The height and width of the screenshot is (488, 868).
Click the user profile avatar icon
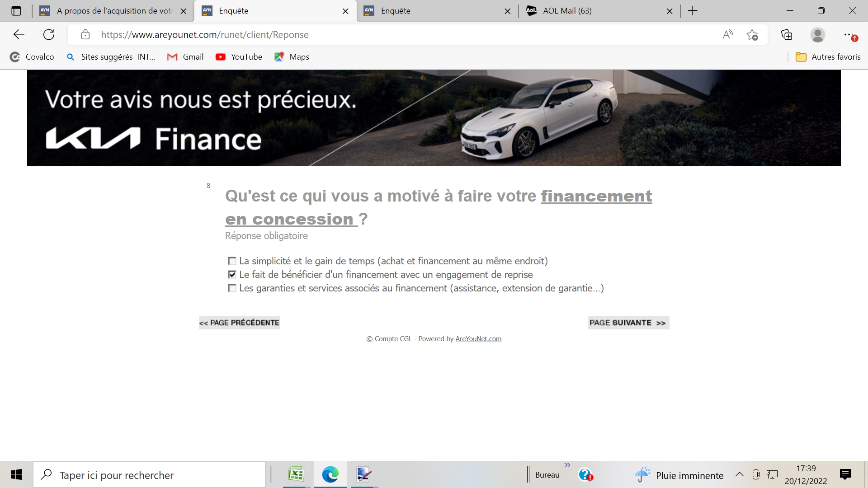(817, 35)
